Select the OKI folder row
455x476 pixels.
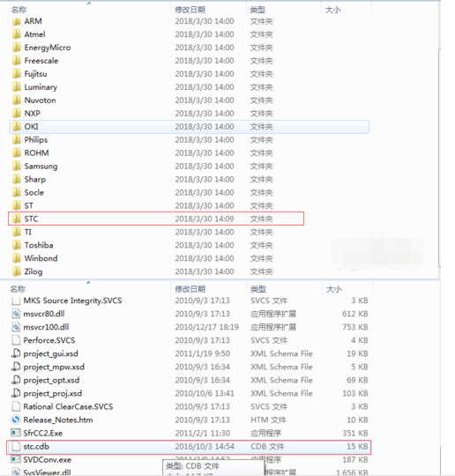tap(190, 127)
